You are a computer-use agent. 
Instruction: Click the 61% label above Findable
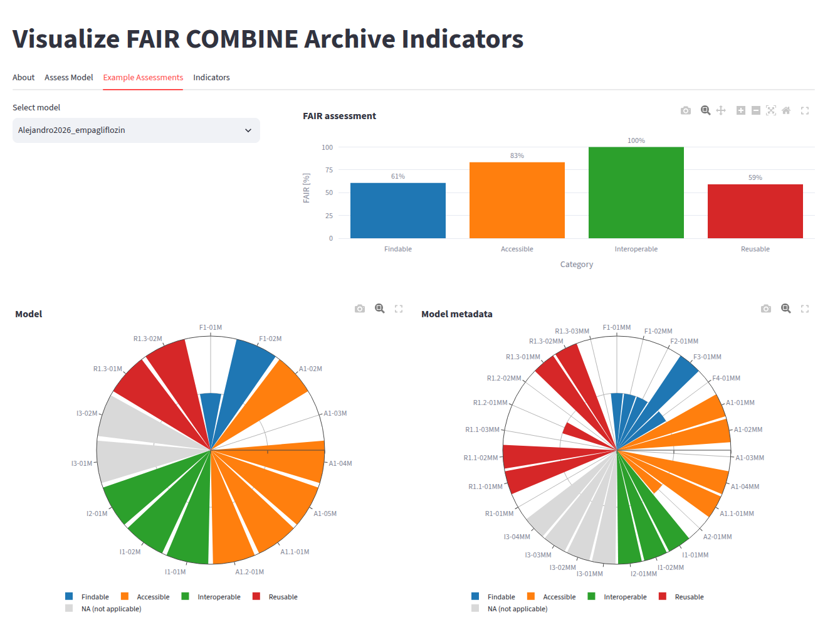click(398, 176)
